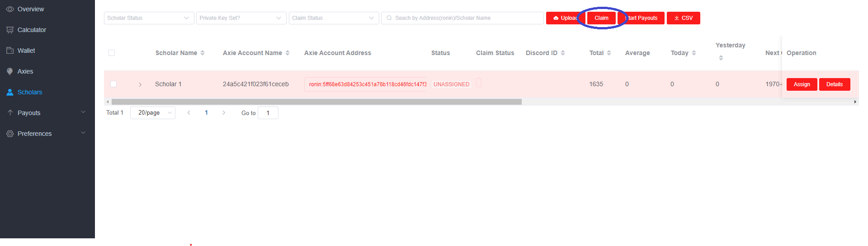868x246 pixels.
Task: Sort by Total column arrows
Action: (x=609, y=53)
